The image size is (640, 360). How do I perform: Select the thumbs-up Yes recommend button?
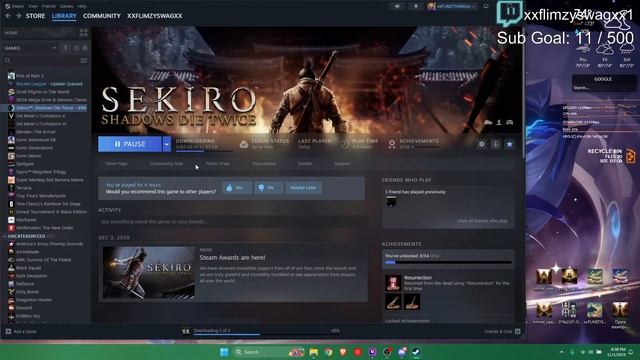click(237, 188)
